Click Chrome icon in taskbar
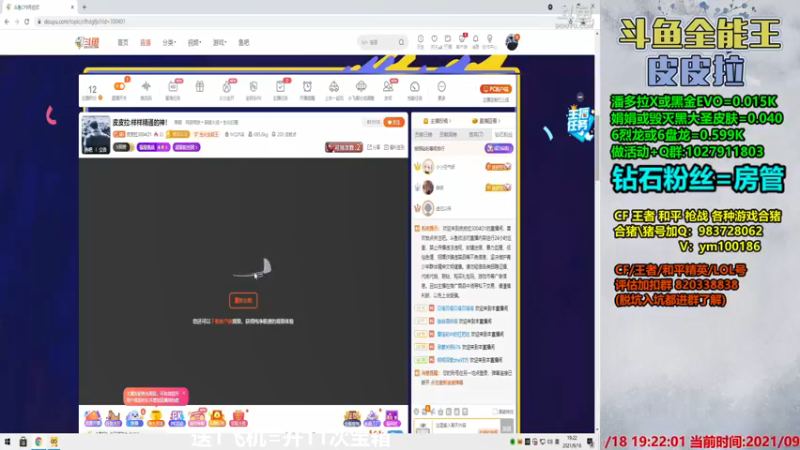The image size is (800, 450). pyautogui.click(x=38, y=442)
